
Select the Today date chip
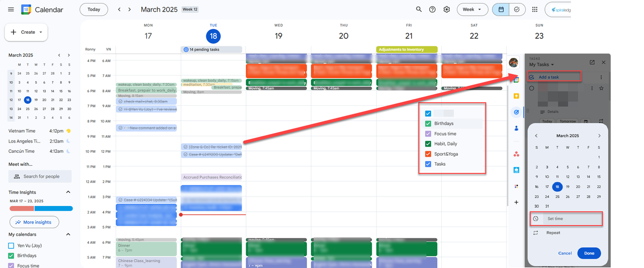[547, 121]
